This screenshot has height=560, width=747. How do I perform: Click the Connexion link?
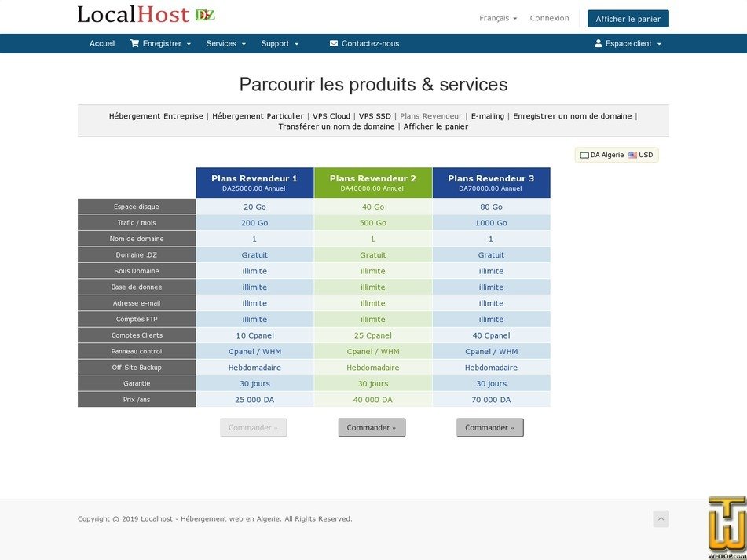point(549,17)
